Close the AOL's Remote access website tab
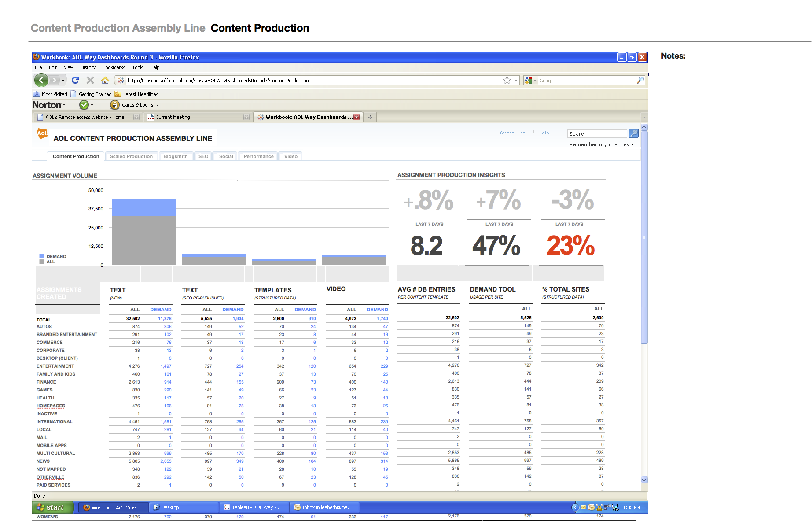The image size is (812, 524). 136,117
